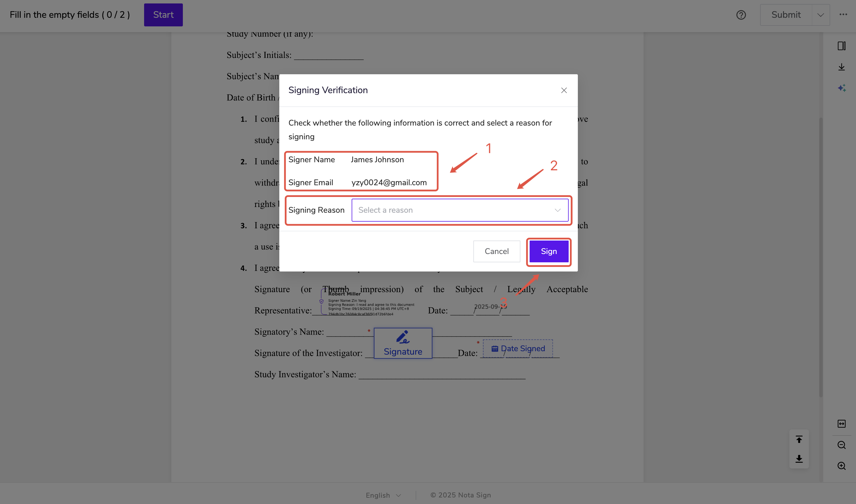Expand the Submit button dropdown arrow

(x=821, y=15)
